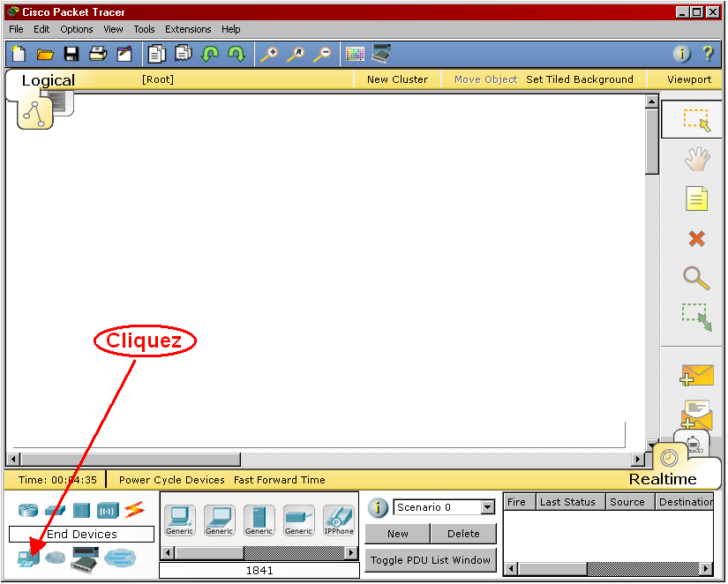
Task: Open the Options menu
Action: click(x=77, y=29)
